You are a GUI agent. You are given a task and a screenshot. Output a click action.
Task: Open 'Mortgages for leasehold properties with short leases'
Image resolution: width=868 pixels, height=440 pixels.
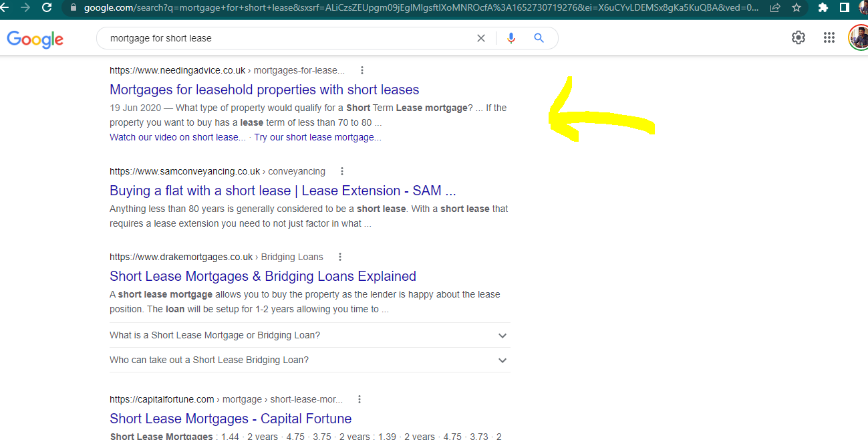pyautogui.click(x=264, y=90)
